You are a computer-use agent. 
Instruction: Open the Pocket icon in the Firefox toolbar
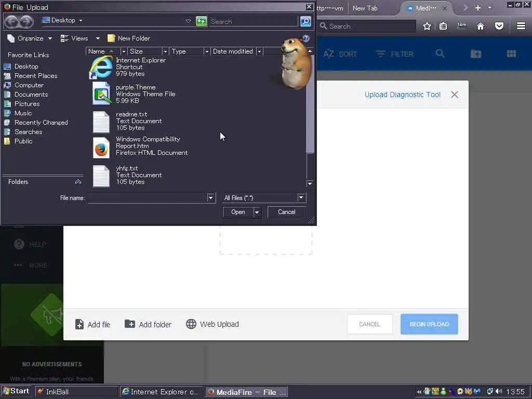tap(499, 26)
